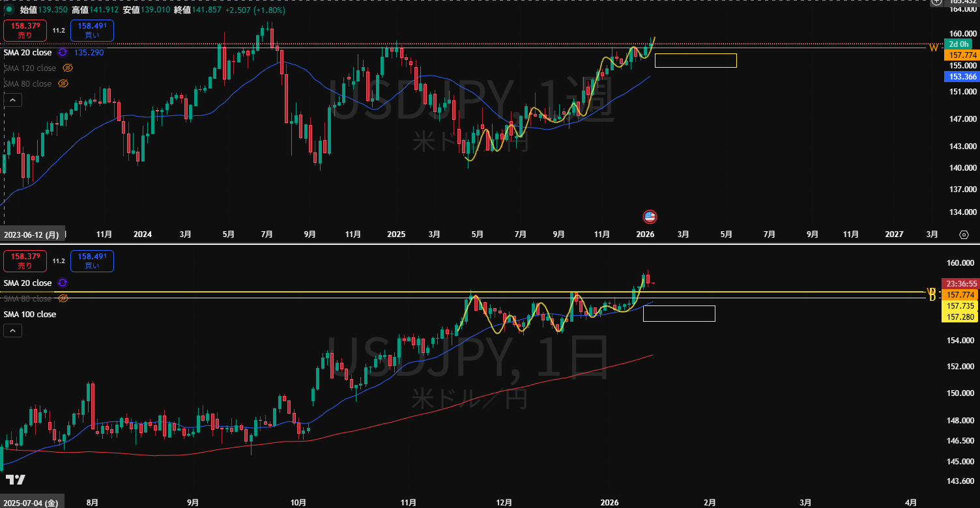Collapse the weekly chart indicator legend

point(12,100)
